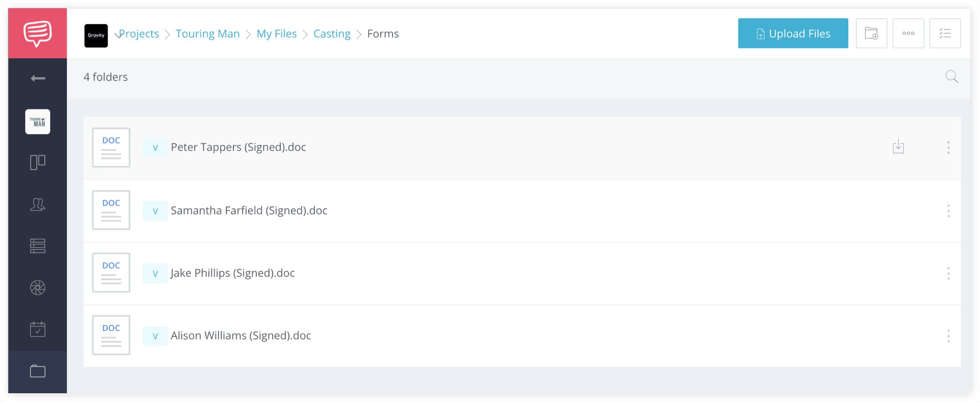Create a new folder with folder-plus button
This screenshot has width=980, height=403.
pos(871,33)
